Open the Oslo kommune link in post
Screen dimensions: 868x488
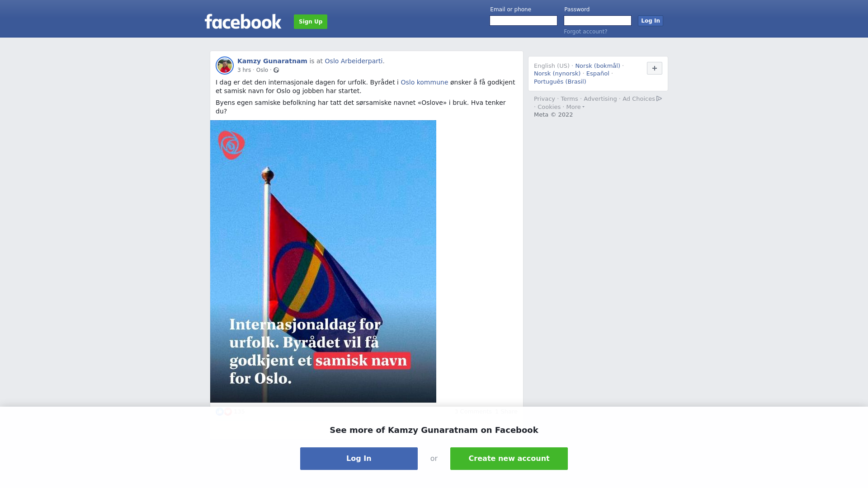pyautogui.click(x=424, y=82)
